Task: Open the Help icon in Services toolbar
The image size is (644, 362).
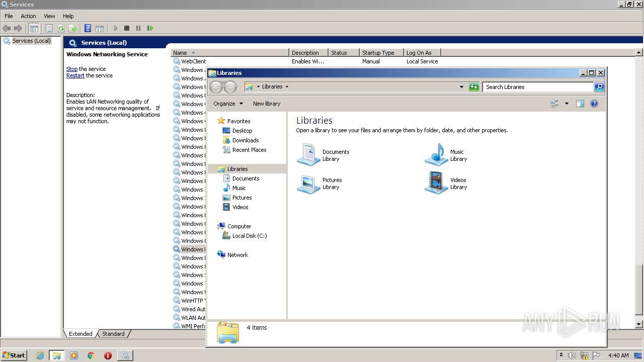Action: pyautogui.click(x=88, y=29)
